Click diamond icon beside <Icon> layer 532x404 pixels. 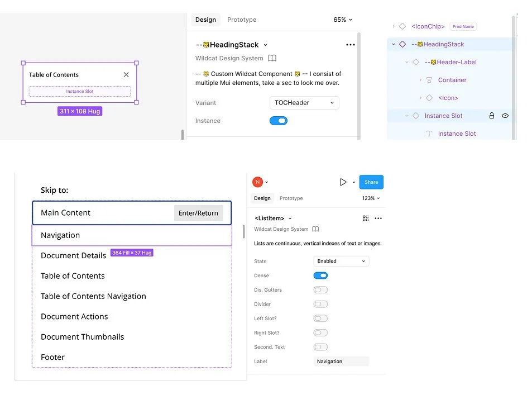pyautogui.click(x=429, y=98)
